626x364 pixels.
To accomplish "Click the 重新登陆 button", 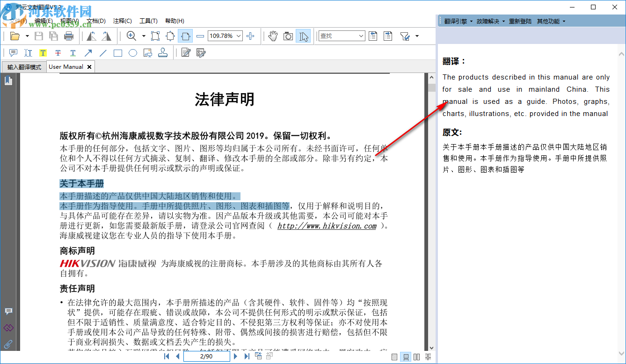I will point(520,22).
